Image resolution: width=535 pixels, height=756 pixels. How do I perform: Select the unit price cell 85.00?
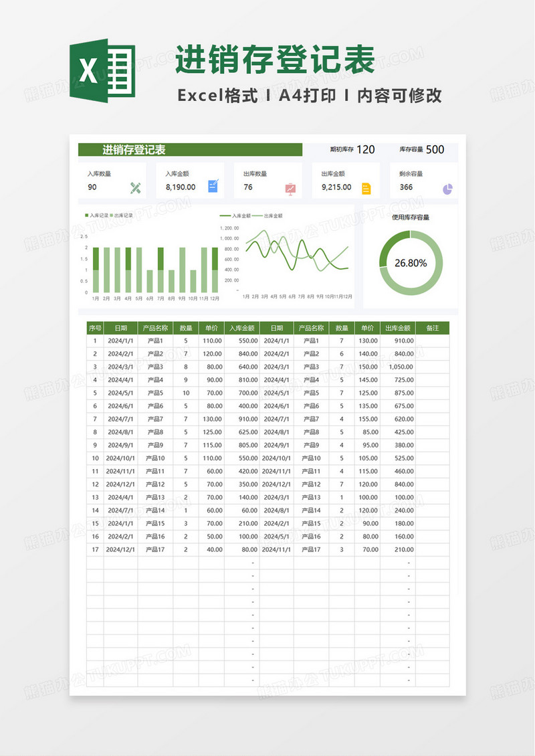tap(367, 432)
